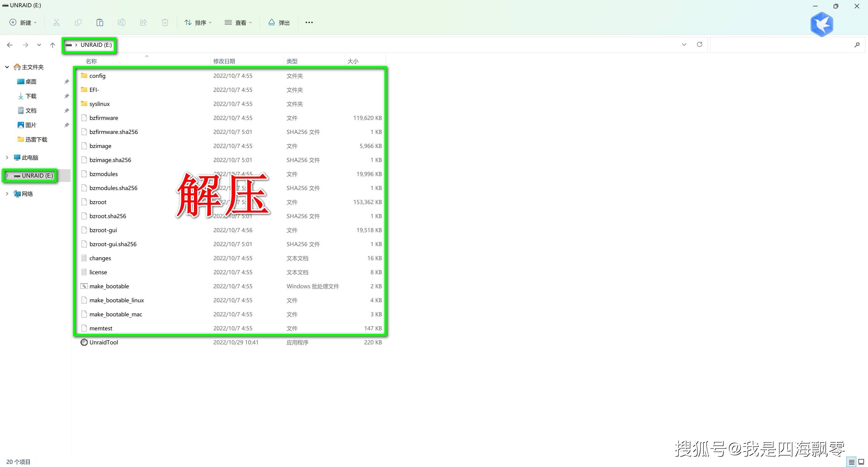Select the bzimage file
868x467 pixels.
[100, 146]
